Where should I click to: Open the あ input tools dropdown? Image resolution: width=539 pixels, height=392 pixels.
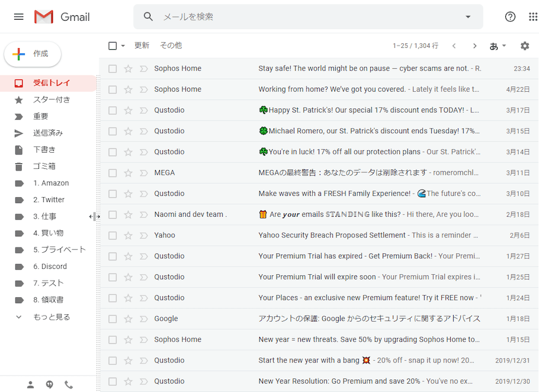[498, 46]
